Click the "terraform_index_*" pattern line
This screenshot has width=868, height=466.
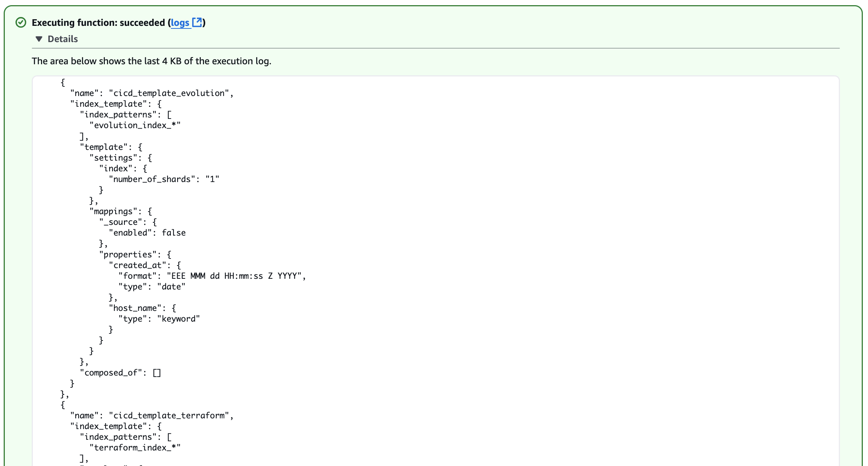pyautogui.click(x=135, y=448)
